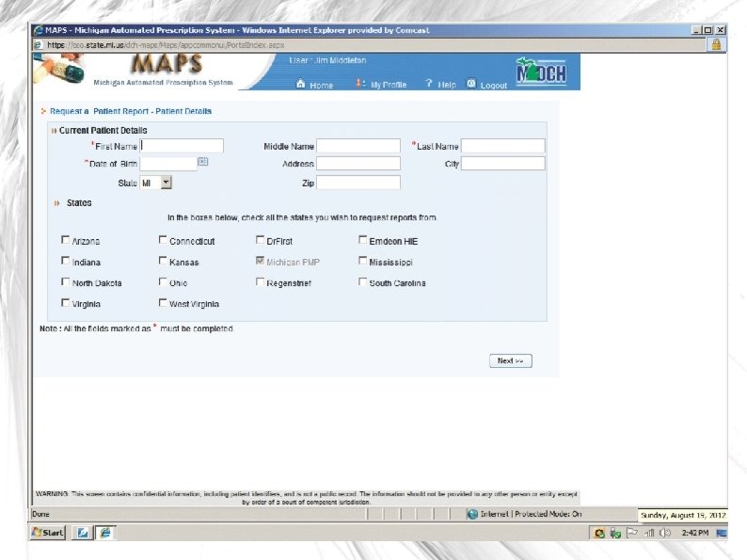Check the DrFirst checkbox
The image size is (747, 560).
tap(260, 240)
